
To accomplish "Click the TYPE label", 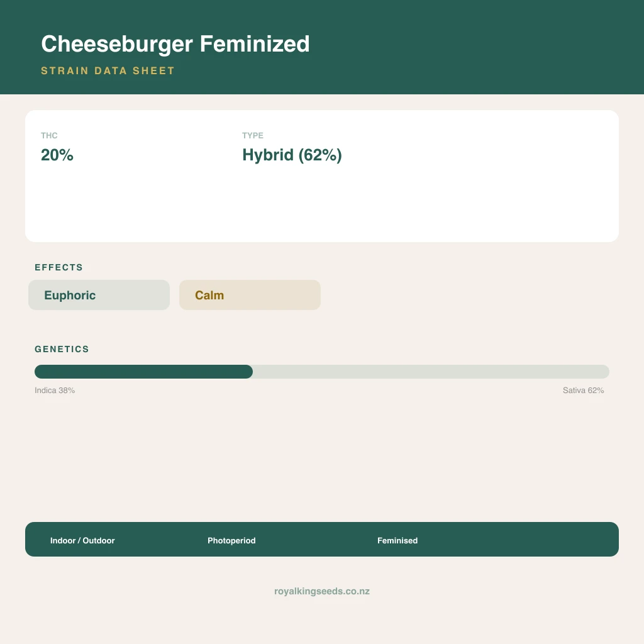I will pos(253,136).
